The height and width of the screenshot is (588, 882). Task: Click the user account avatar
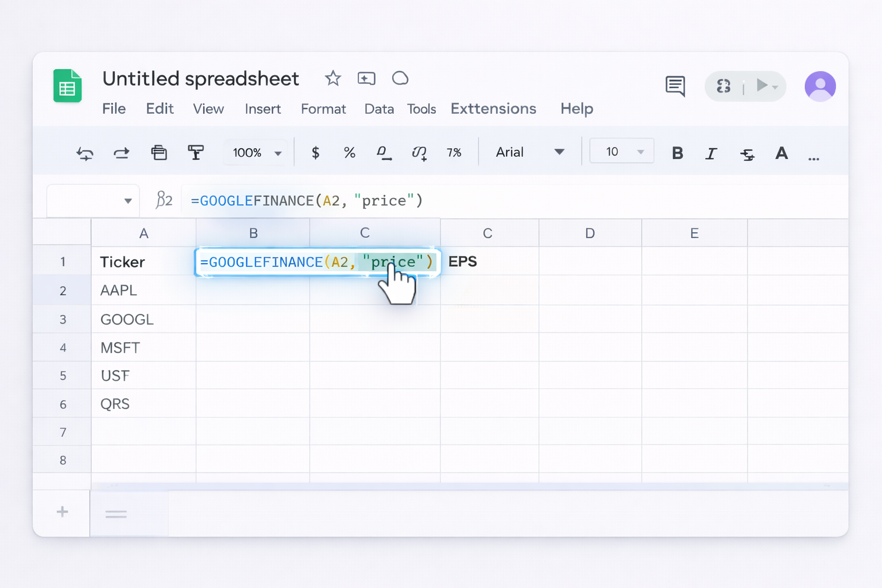coord(820,87)
